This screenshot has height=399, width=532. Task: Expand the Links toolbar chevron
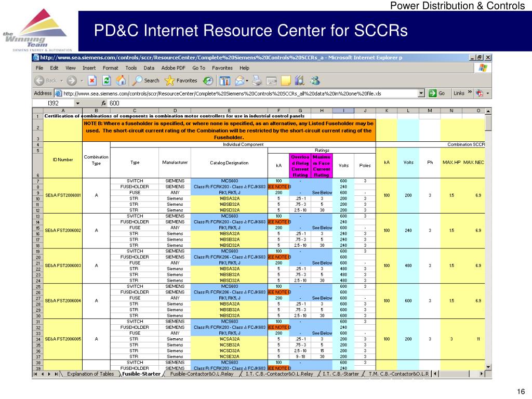click(470, 92)
